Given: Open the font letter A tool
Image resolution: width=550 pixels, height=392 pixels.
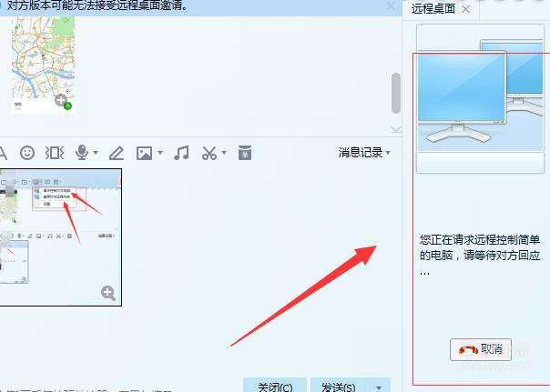Looking at the screenshot, I should coord(3,153).
